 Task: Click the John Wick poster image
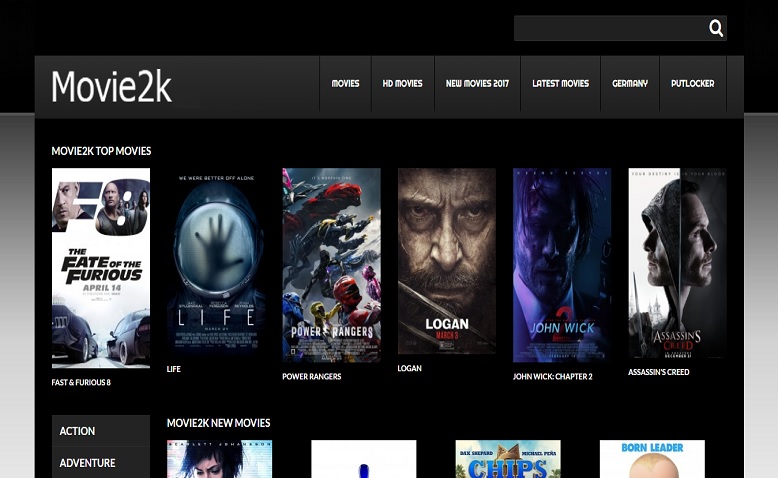coord(562,264)
